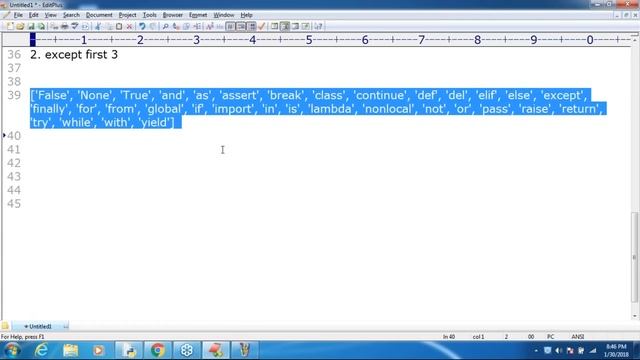Toggle word wrap in the toolbar
Image resolution: width=640 pixels, height=360 pixels.
pyautogui.click(x=231, y=27)
